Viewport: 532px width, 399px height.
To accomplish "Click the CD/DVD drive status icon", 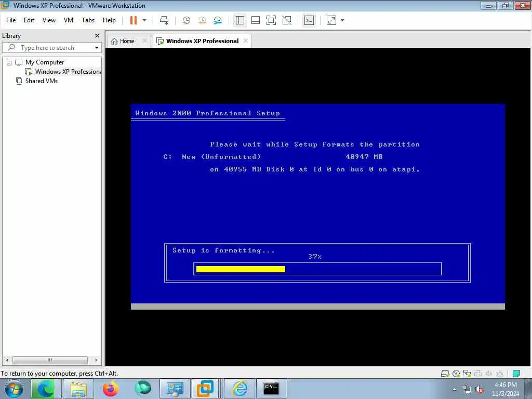I will tap(456, 374).
